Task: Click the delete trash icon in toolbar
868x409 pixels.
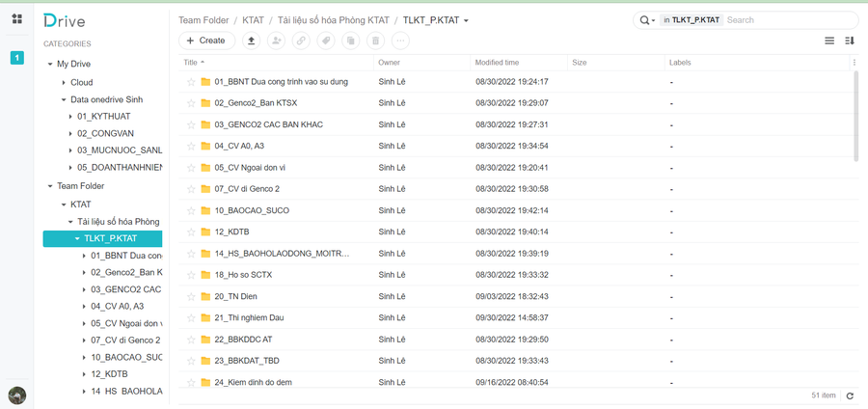Action: (x=376, y=41)
